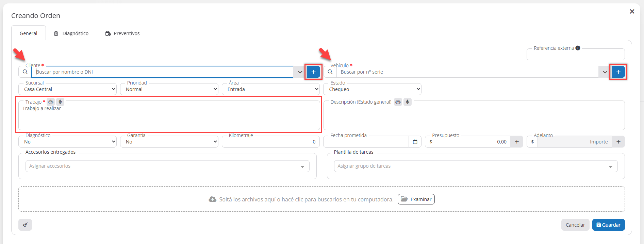The height and width of the screenshot is (244, 644).
Task: Click the info icon beside Referencia externa
Action: [x=578, y=48]
